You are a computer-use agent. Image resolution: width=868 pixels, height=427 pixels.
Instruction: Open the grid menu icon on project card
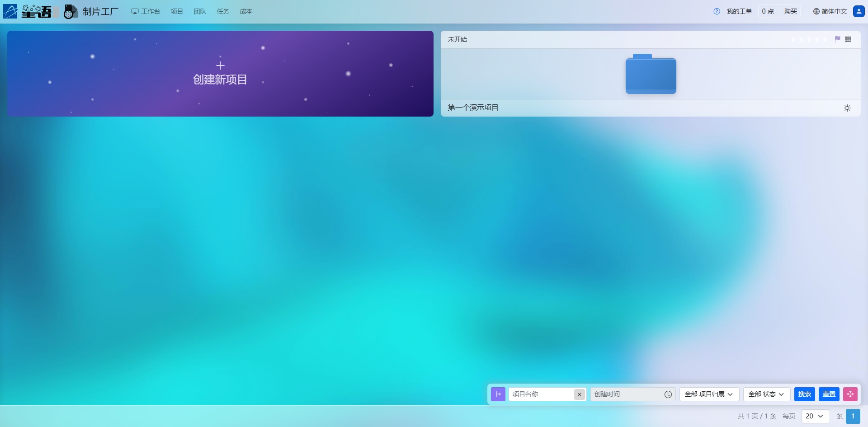tap(848, 39)
